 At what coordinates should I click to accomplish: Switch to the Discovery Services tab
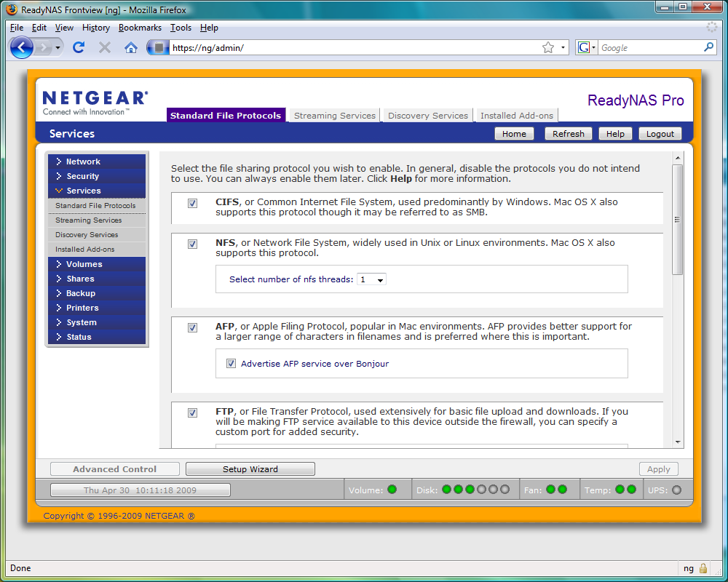tap(427, 115)
